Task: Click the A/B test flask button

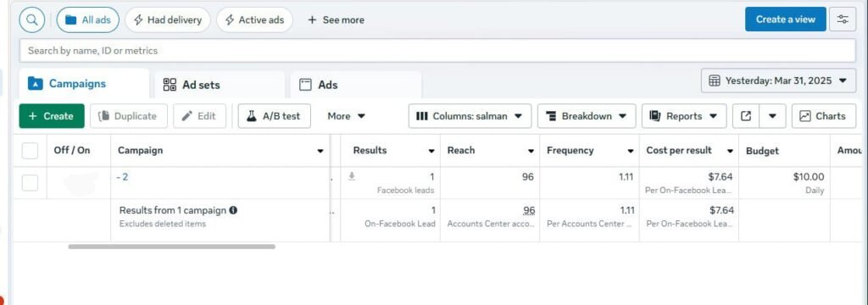Action: pos(274,116)
